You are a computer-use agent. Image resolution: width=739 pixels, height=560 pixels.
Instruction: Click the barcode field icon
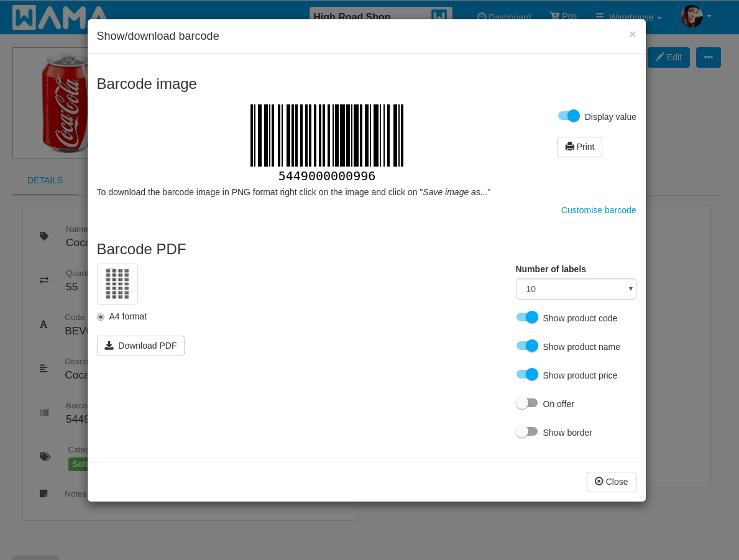[44, 413]
